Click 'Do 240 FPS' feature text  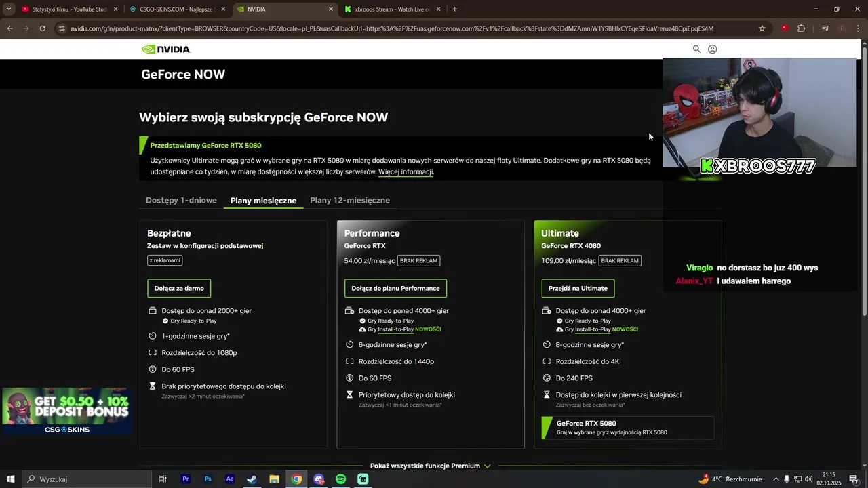pyautogui.click(x=574, y=378)
